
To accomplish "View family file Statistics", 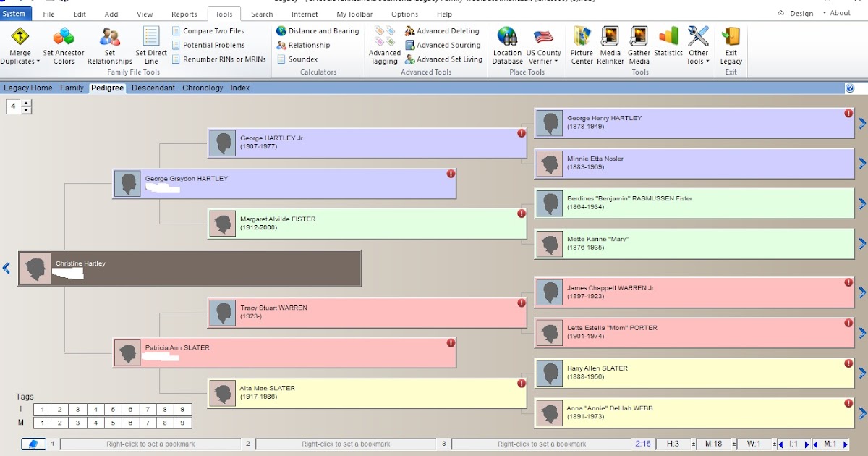I will (x=668, y=43).
